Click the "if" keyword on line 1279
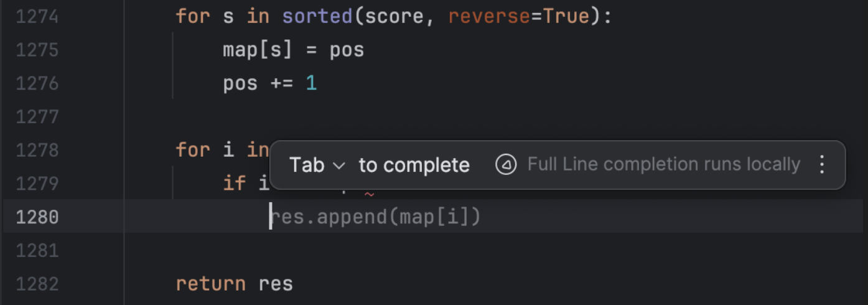Image resolution: width=868 pixels, height=305 pixels. click(x=235, y=184)
